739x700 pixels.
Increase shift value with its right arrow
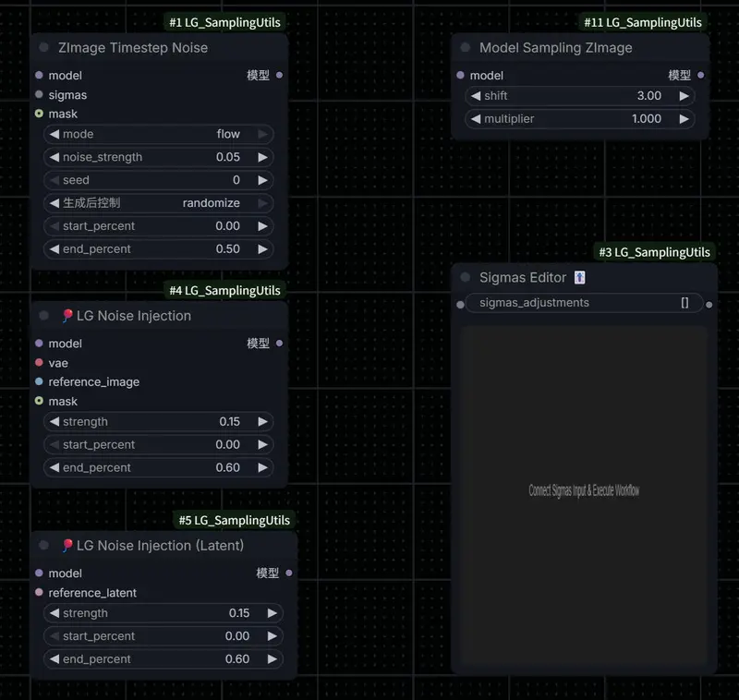(x=684, y=95)
